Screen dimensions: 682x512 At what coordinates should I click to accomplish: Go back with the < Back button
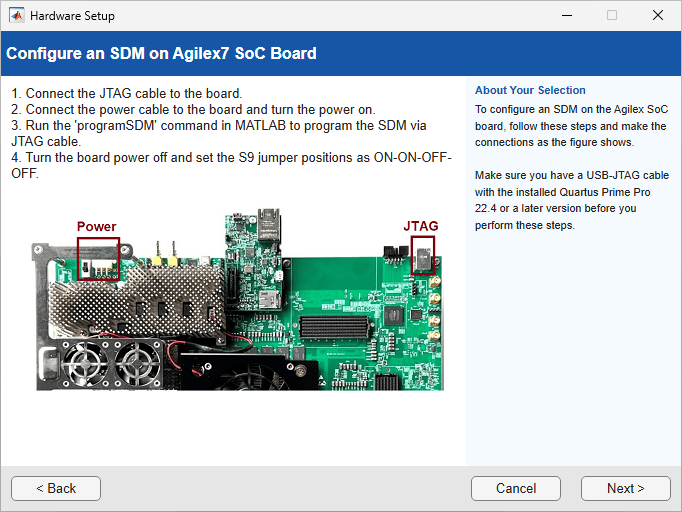tap(56, 488)
